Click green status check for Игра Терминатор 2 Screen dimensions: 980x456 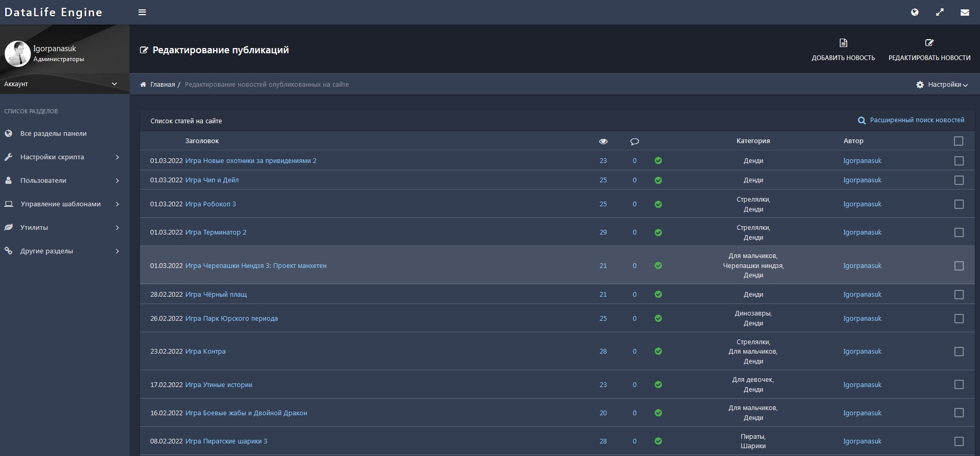(x=658, y=232)
